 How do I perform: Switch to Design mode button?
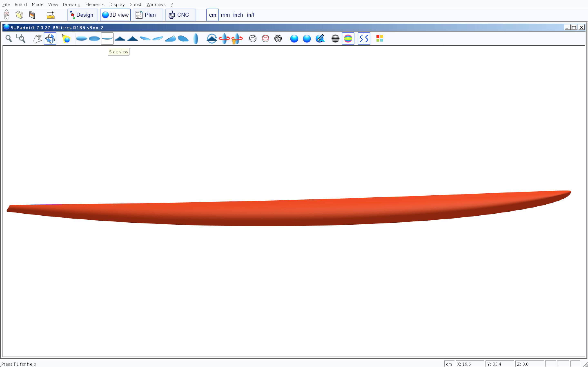(82, 15)
